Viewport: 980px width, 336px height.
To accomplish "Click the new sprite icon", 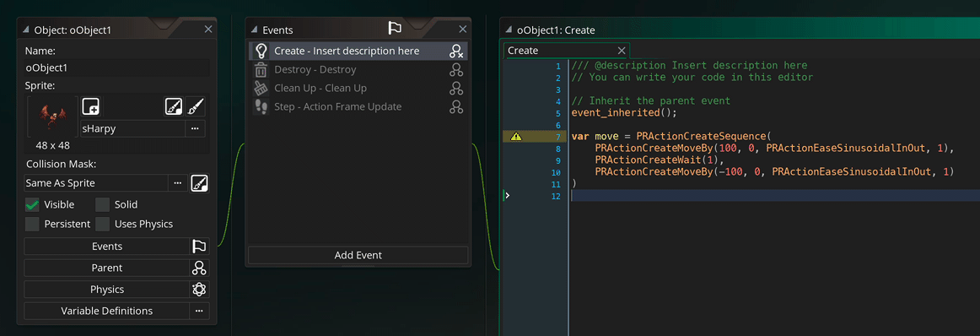I will click(91, 106).
